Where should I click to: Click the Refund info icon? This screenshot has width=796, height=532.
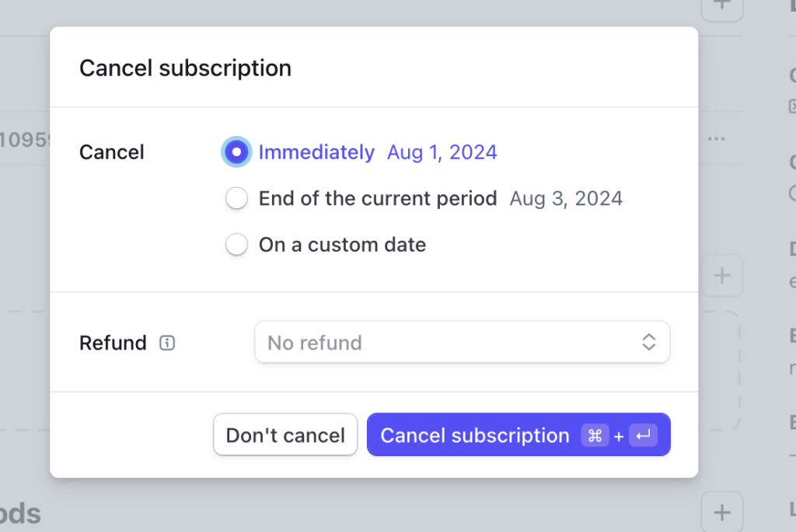point(167,342)
